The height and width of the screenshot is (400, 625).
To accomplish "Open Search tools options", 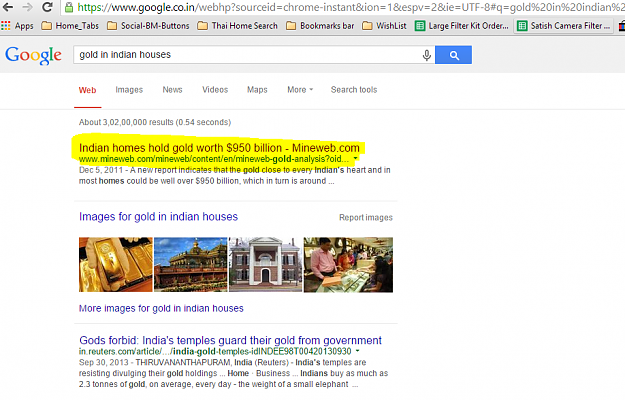I will tap(354, 90).
